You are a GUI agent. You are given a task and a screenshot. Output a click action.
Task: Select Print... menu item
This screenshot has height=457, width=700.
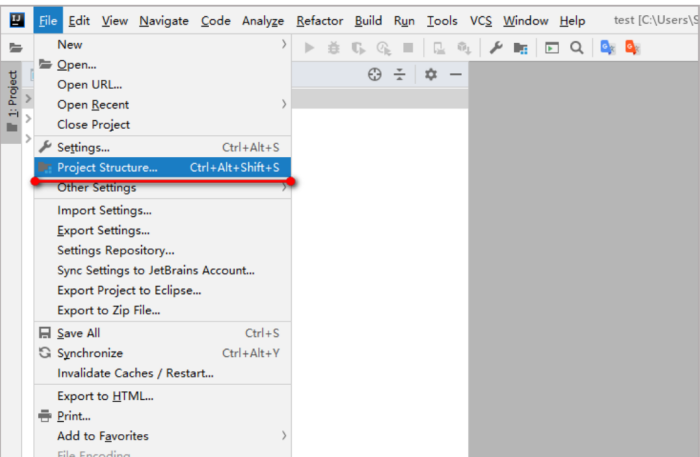tap(162, 416)
